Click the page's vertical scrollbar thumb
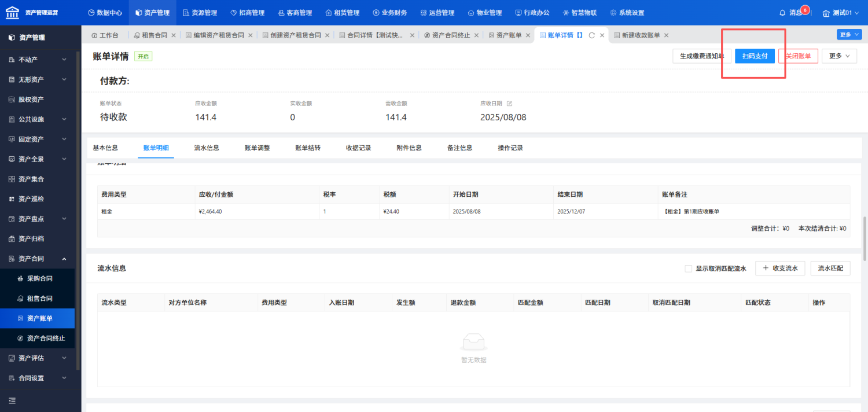Image resolution: width=868 pixels, height=412 pixels. (865, 238)
